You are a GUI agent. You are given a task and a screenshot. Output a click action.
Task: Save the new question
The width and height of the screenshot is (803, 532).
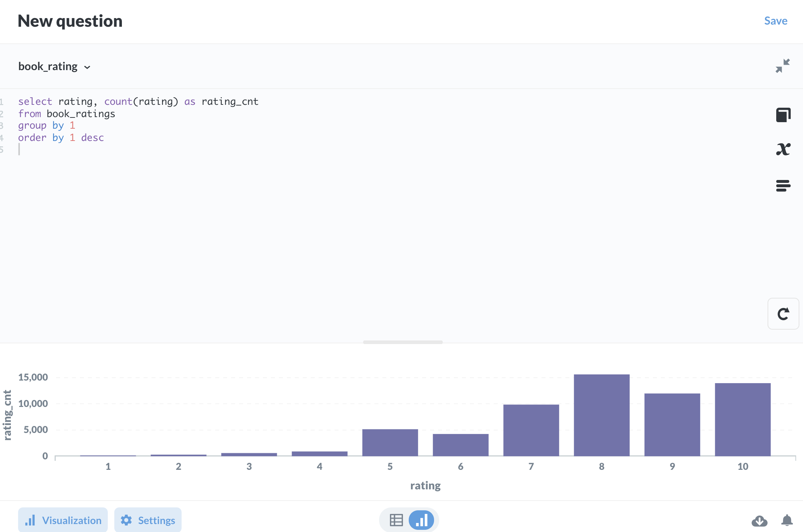pyautogui.click(x=776, y=21)
